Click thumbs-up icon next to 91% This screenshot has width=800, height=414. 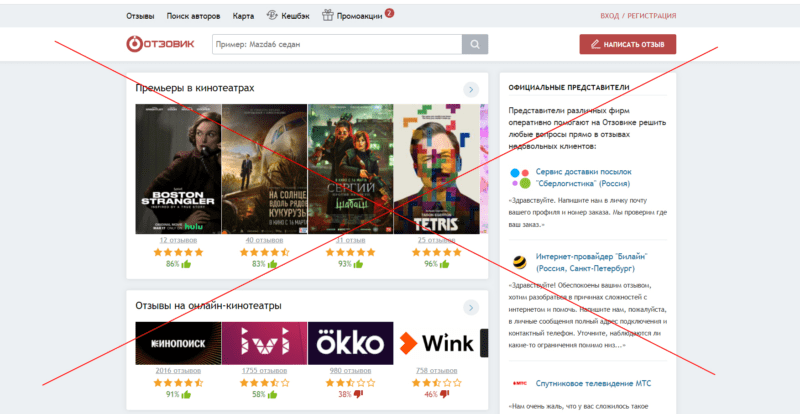(x=186, y=394)
